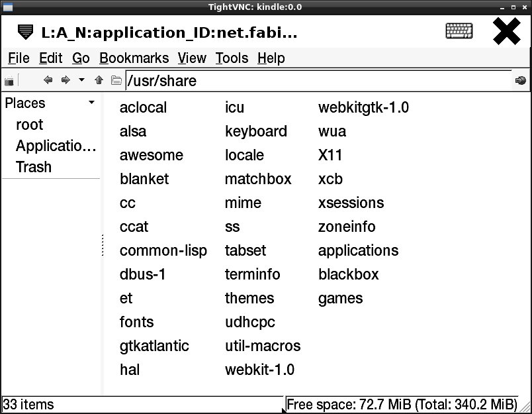532x414 pixels.
Task: Open the View menu
Action: pos(192,58)
